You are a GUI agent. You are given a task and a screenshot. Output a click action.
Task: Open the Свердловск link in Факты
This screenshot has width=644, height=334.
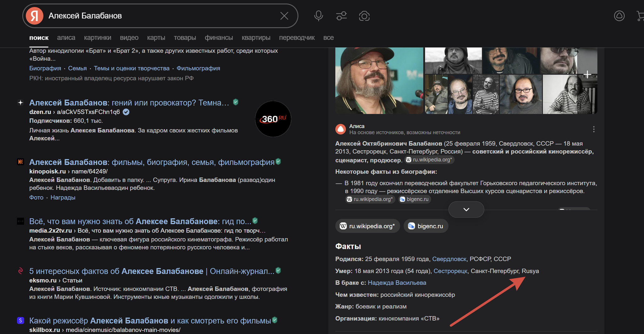pyautogui.click(x=449, y=259)
